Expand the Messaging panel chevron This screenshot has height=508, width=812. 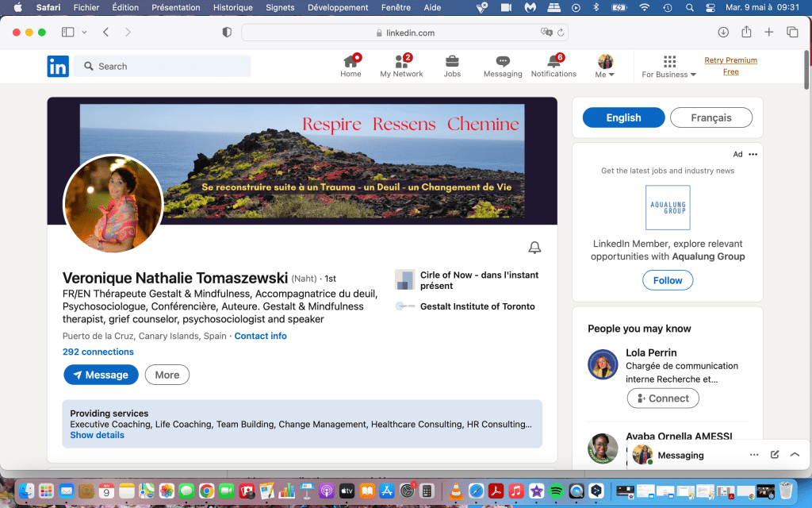(x=795, y=455)
